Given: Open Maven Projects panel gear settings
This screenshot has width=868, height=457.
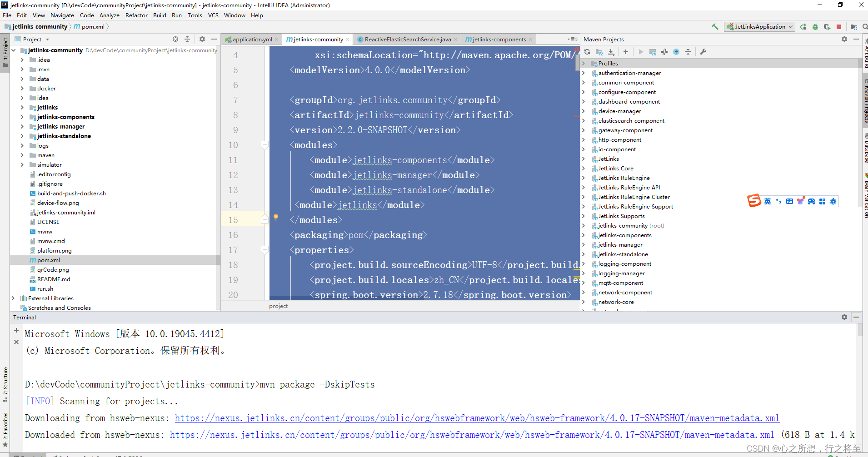Looking at the screenshot, I should (844, 39).
